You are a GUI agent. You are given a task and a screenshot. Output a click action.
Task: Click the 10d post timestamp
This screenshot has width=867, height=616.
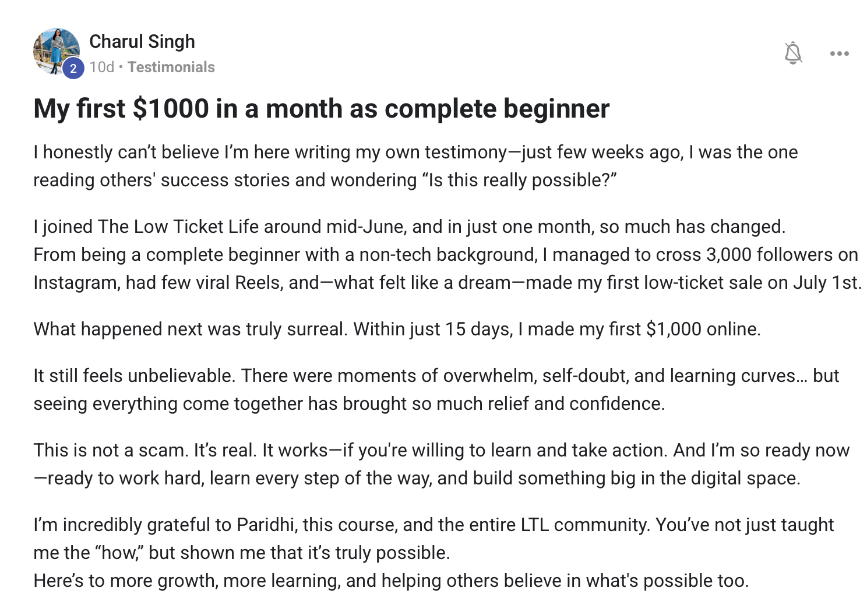tap(101, 67)
